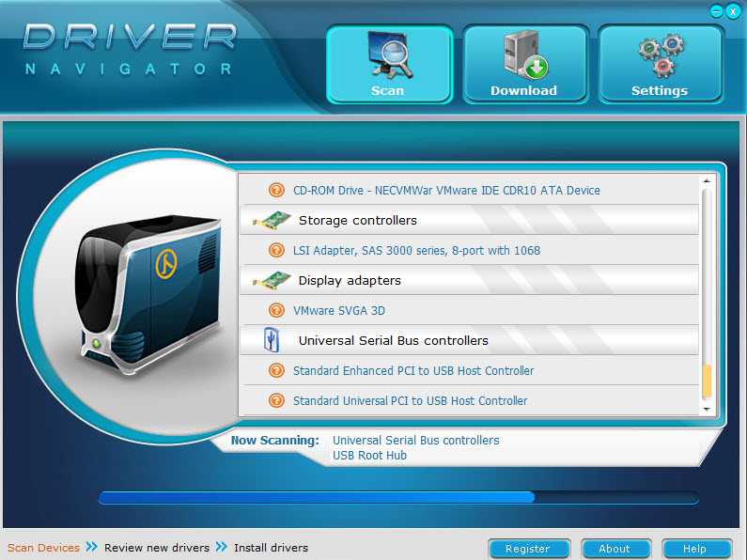Click the computer tower image
Image resolution: width=747 pixels, height=560 pixels.
pyautogui.click(x=148, y=293)
